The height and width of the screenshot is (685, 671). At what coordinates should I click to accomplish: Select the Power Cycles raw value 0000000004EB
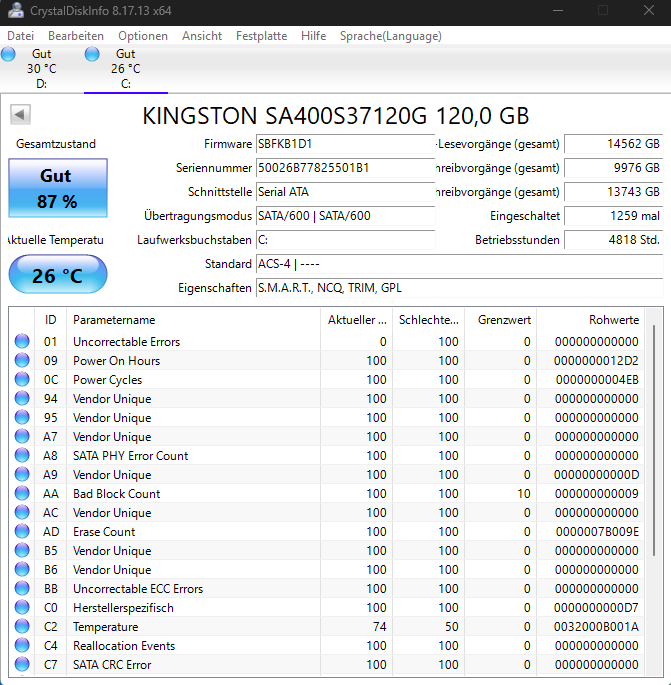pyautogui.click(x=597, y=380)
